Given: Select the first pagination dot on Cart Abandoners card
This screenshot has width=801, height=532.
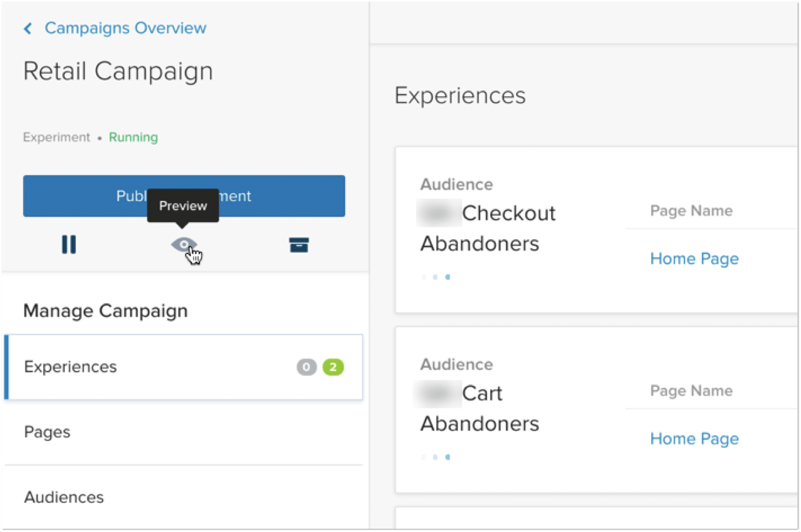Looking at the screenshot, I should pyautogui.click(x=423, y=457).
